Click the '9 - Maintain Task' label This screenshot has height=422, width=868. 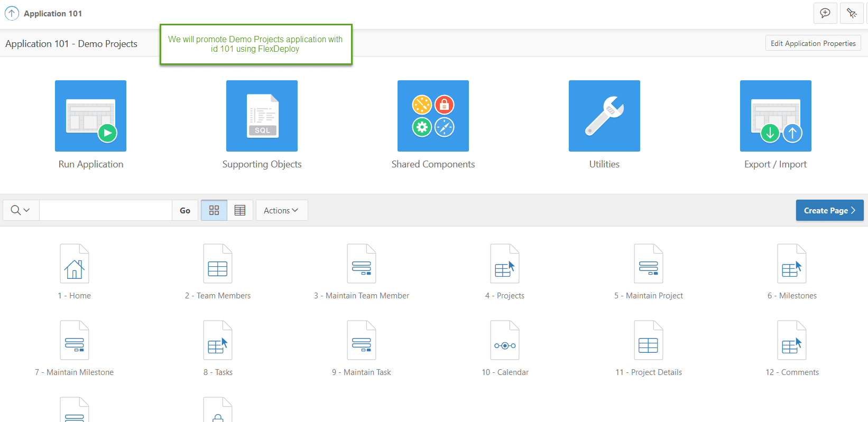(x=362, y=372)
